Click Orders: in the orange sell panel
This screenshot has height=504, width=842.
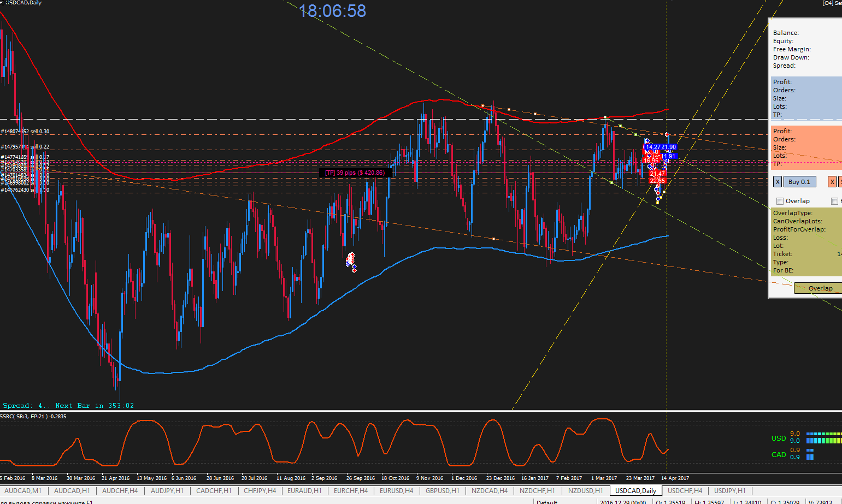(784, 139)
